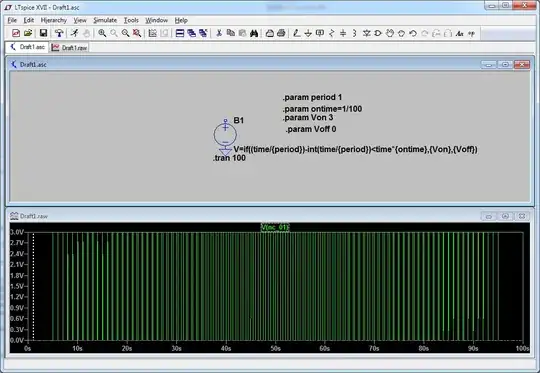Place a Ground symbol from toolbar
540x373 pixels.
coord(308,33)
